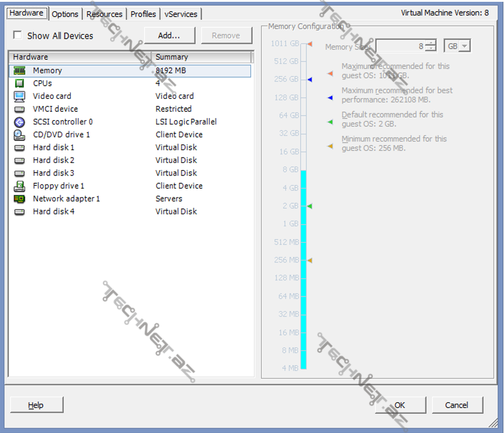Click the OK button
Image resolution: width=504 pixels, height=433 pixels.
click(400, 405)
